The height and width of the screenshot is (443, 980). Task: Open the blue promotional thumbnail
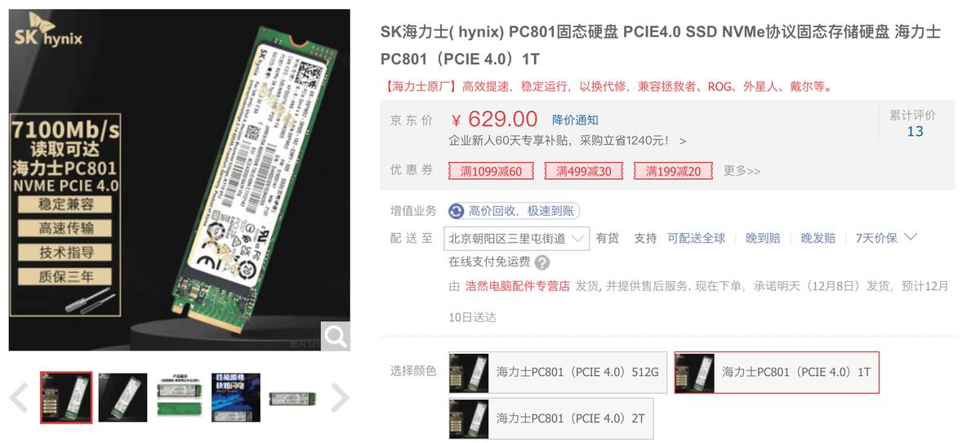click(x=236, y=397)
